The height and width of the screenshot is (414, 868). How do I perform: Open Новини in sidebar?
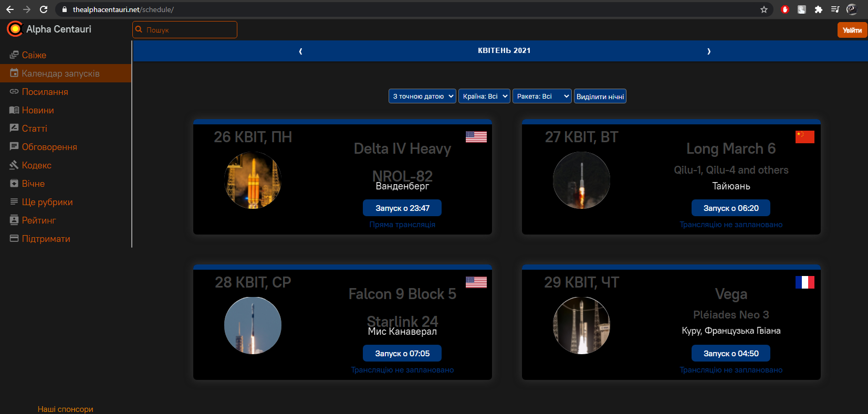pyautogui.click(x=38, y=110)
